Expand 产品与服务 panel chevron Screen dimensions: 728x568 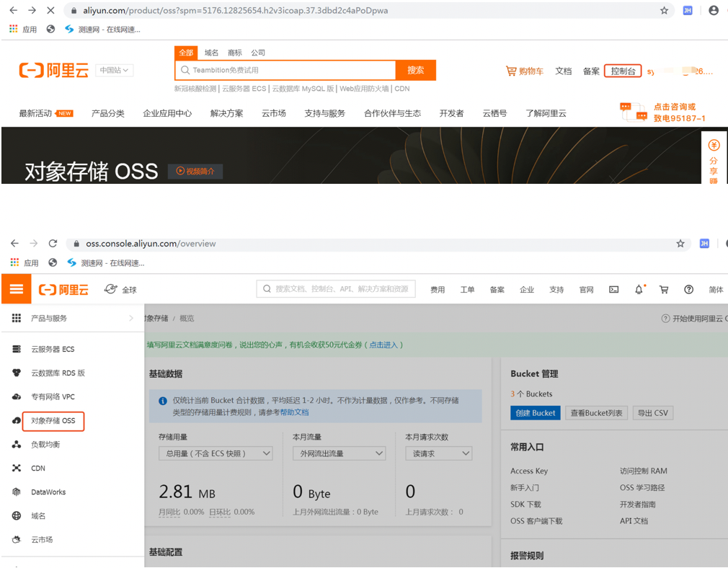[131, 318]
